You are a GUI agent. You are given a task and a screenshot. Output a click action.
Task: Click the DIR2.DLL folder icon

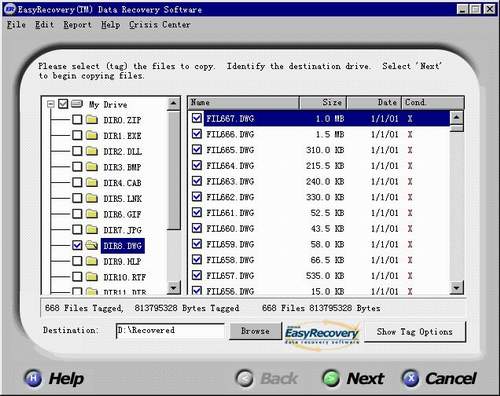point(92,151)
